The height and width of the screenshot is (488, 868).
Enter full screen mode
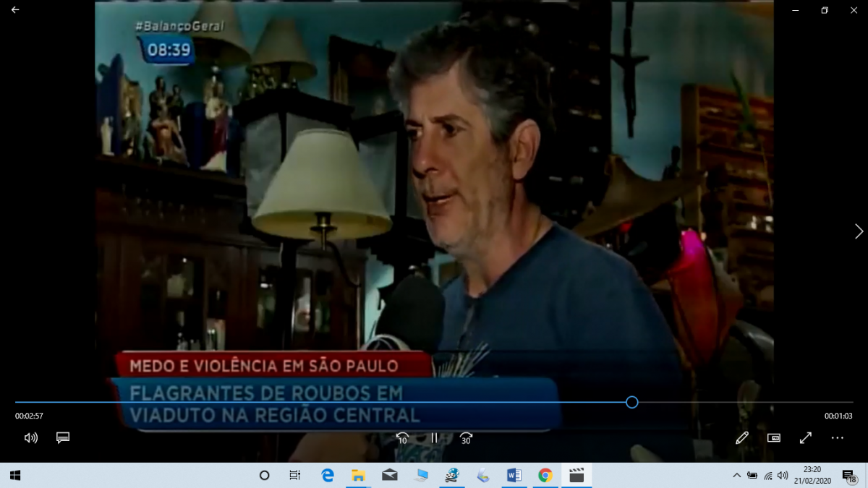(806, 437)
